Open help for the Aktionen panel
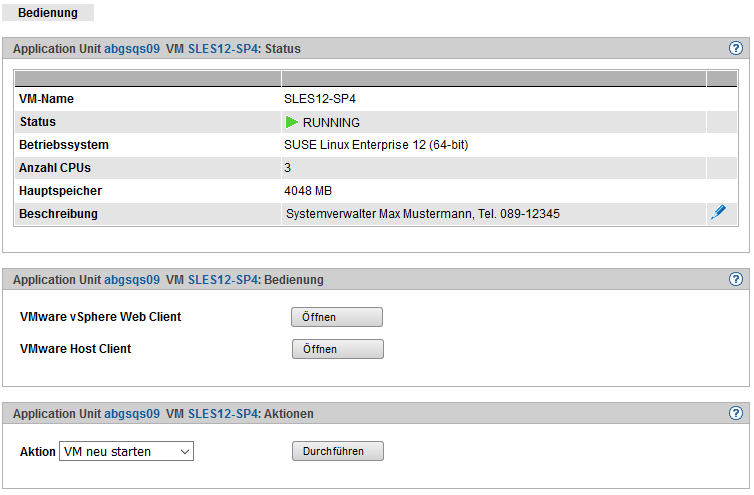 coord(736,413)
